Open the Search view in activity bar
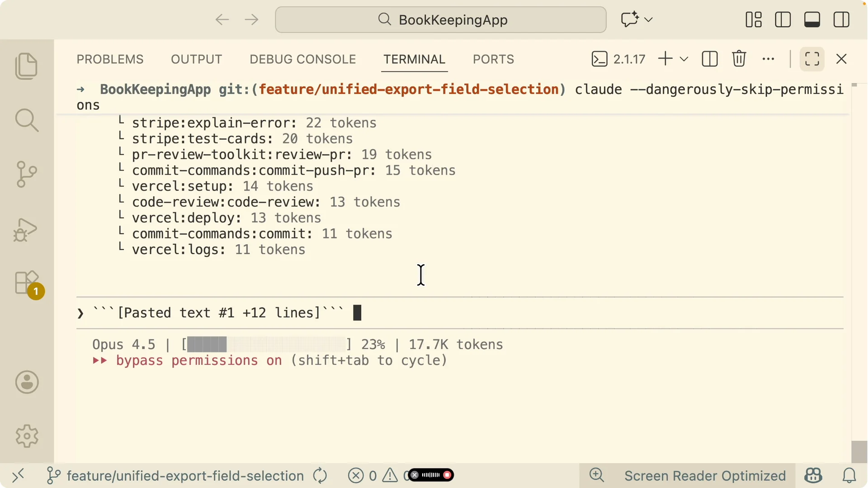The image size is (868, 488). click(x=27, y=120)
